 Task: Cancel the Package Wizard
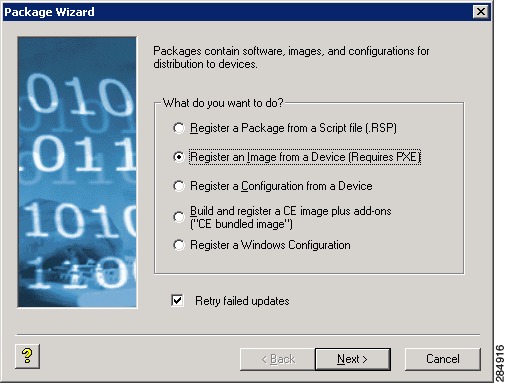[x=443, y=359]
